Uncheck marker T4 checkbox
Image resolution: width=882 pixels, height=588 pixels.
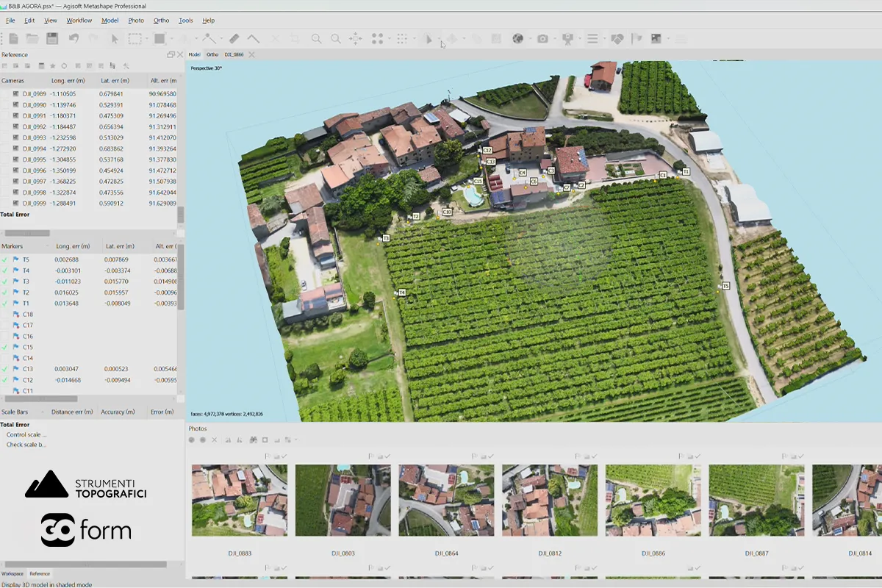click(5, 270)
